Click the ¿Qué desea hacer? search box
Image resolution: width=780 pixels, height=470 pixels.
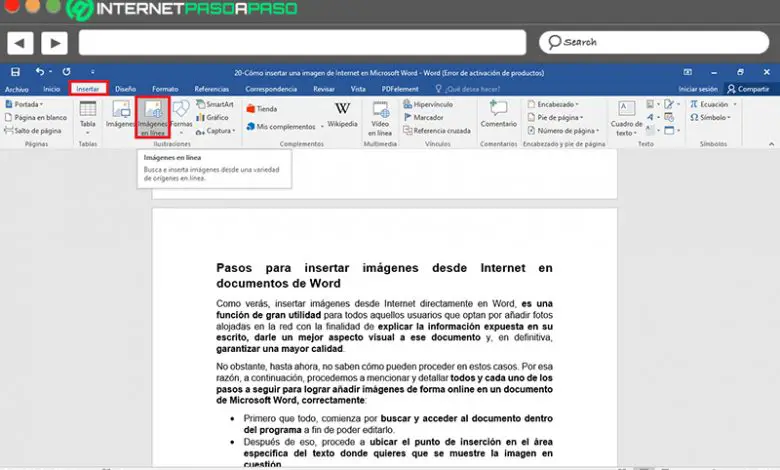[468, 89]
